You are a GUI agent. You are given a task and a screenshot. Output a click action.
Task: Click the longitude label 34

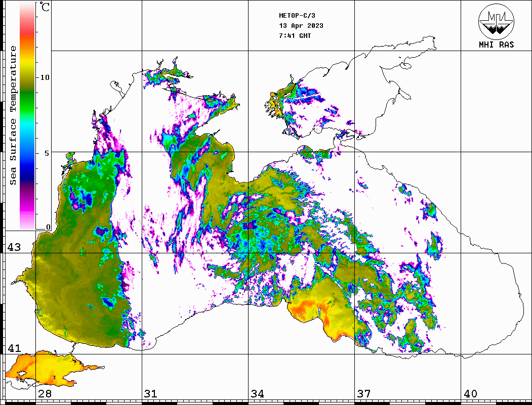(x=257, y=393)
